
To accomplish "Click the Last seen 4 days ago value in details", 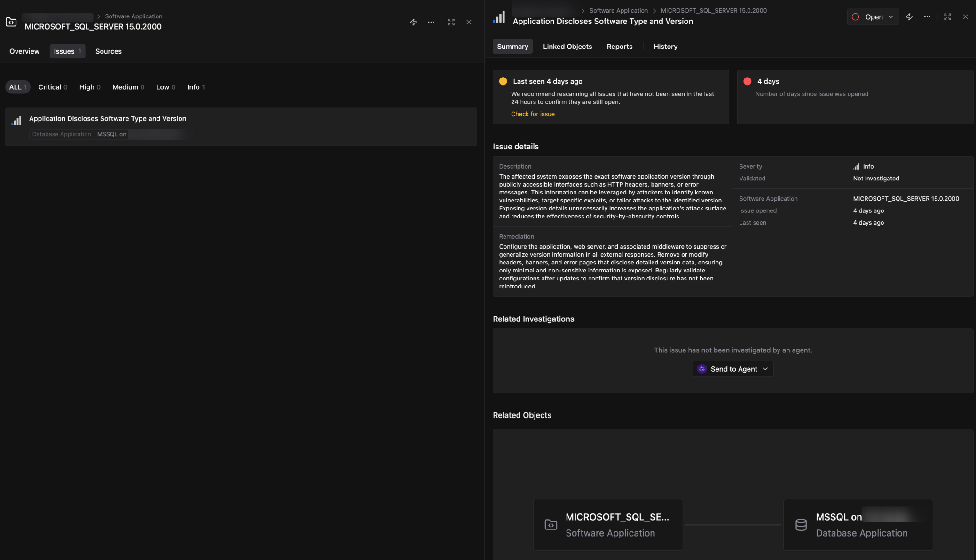I will (x=868, y=223).
